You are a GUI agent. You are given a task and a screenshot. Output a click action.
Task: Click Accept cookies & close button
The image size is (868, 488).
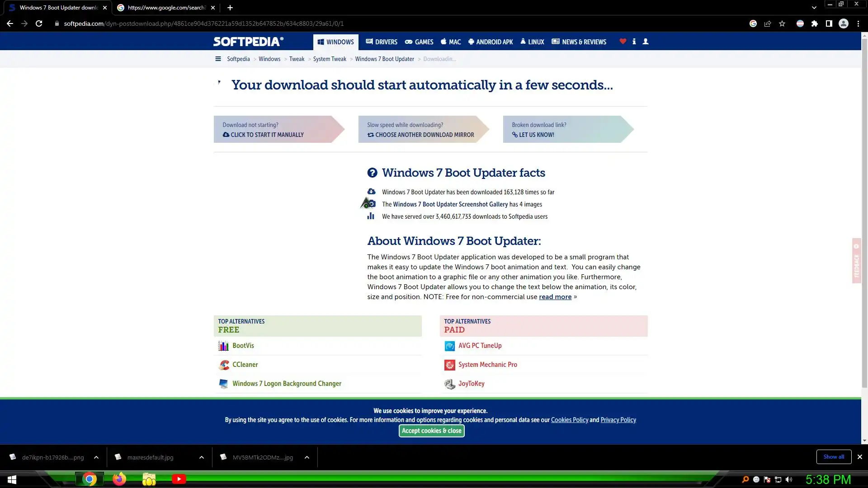pyautogui.click(x=431, y=431)
